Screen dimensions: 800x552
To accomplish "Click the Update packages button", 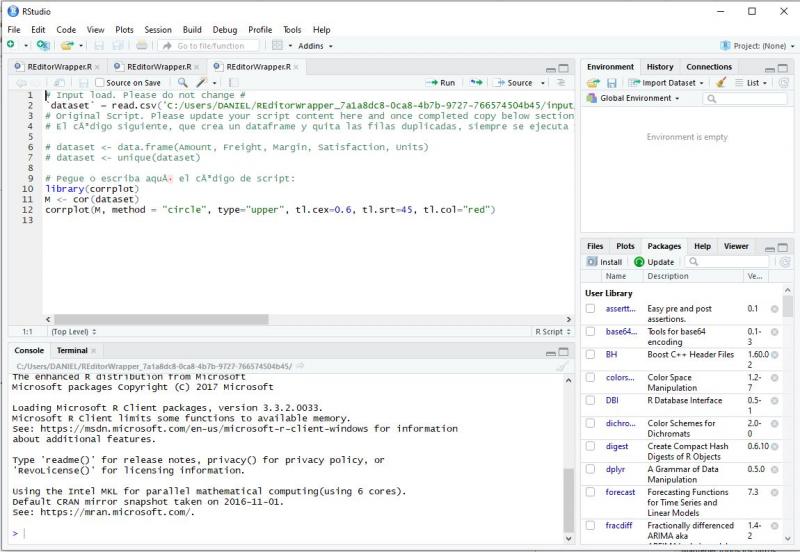I will [x=654, y=262].
